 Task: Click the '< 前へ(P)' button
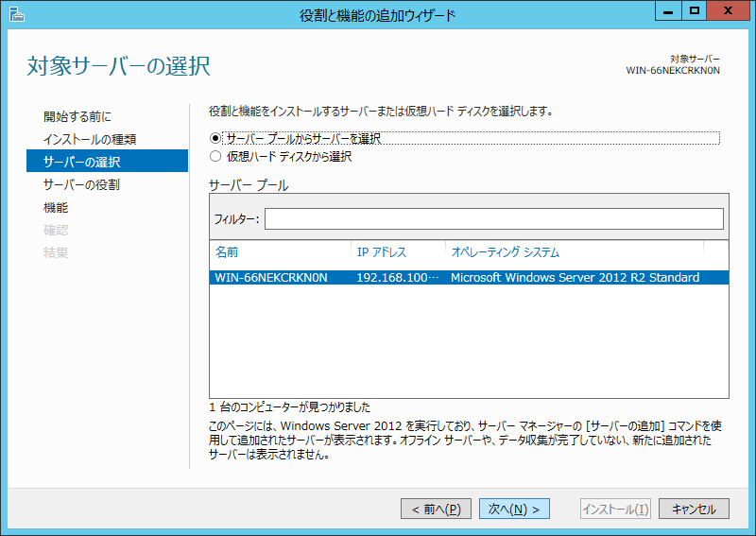(x=436, y=509)
